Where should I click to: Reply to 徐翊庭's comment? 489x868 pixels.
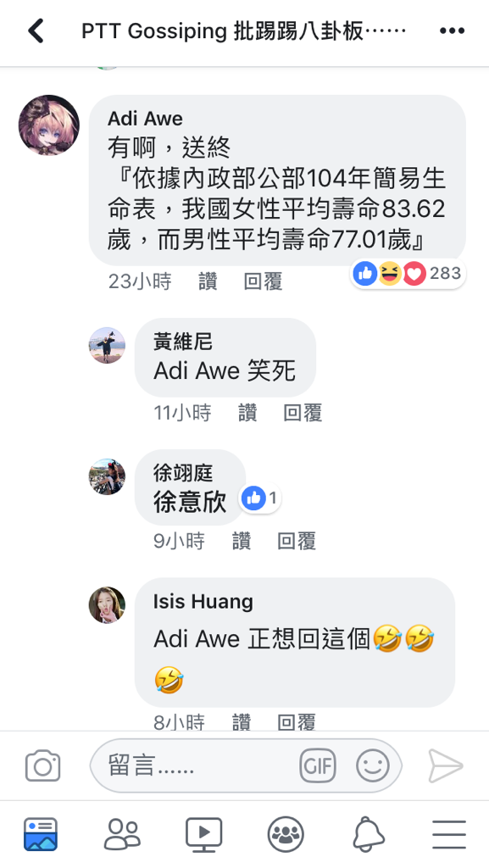coord(297,541)
